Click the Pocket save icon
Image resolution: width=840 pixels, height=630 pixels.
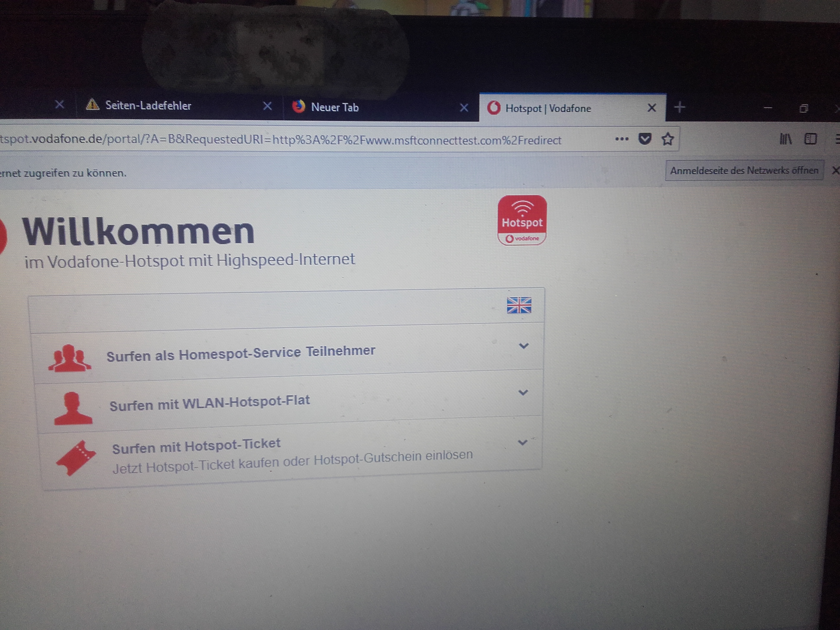point(645,139)
